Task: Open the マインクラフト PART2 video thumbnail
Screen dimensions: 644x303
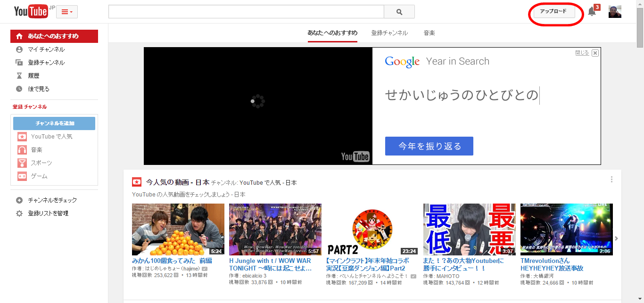Action: coord(372,229)
